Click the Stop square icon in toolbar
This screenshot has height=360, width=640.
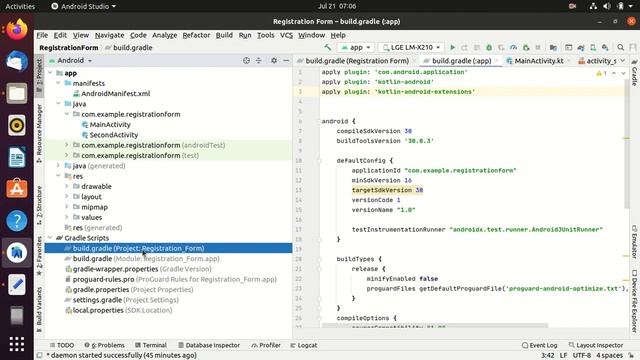click(x=538, y=48)
